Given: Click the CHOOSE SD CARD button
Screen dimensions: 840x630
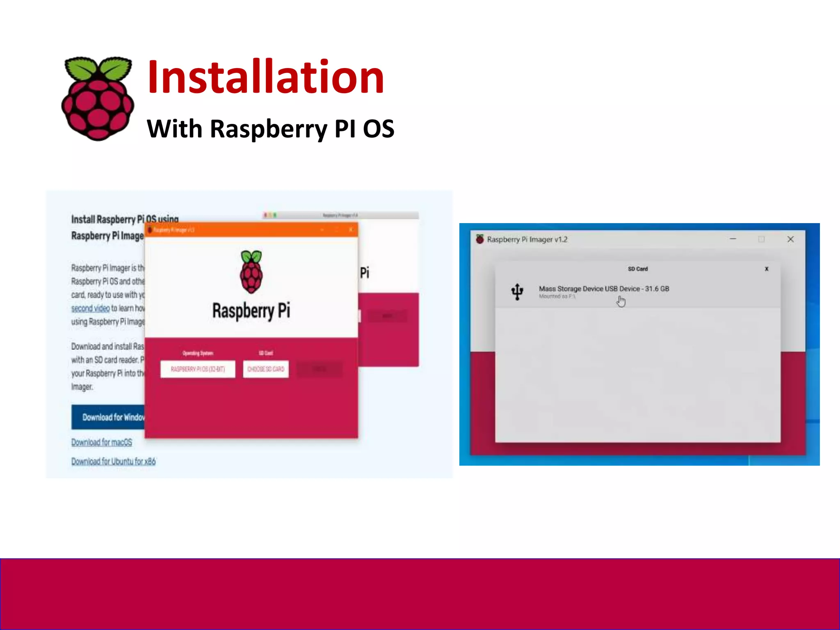Looking at the screenshot, I should [x=266, y=369].
